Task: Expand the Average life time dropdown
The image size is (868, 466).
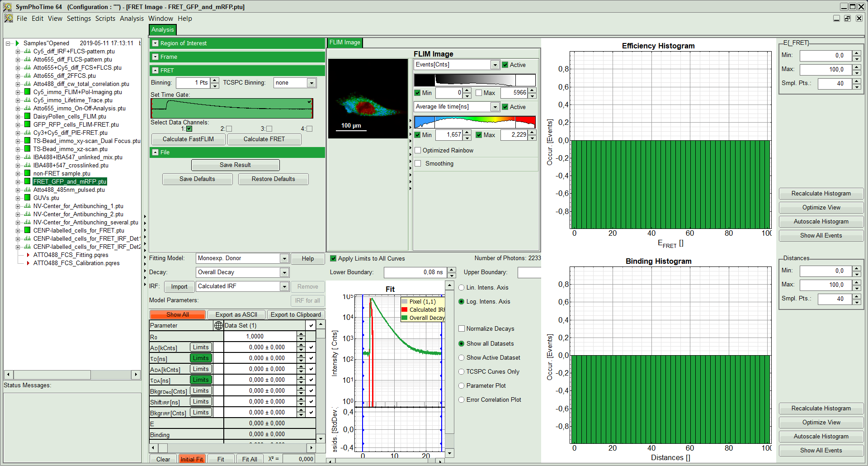Action: 495,107
